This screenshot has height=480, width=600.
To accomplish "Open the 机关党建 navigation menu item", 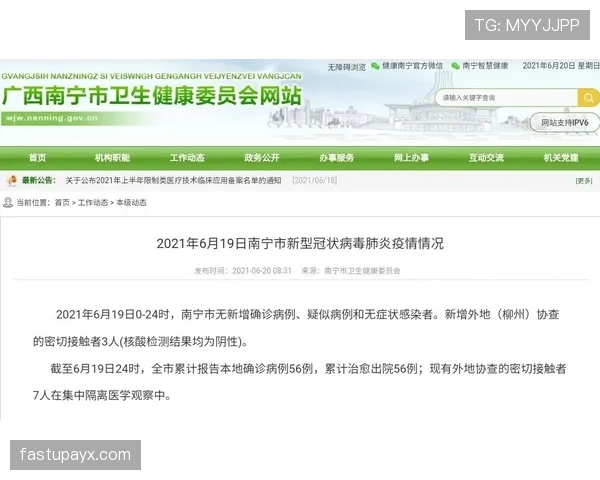I will tap(561, 158).
